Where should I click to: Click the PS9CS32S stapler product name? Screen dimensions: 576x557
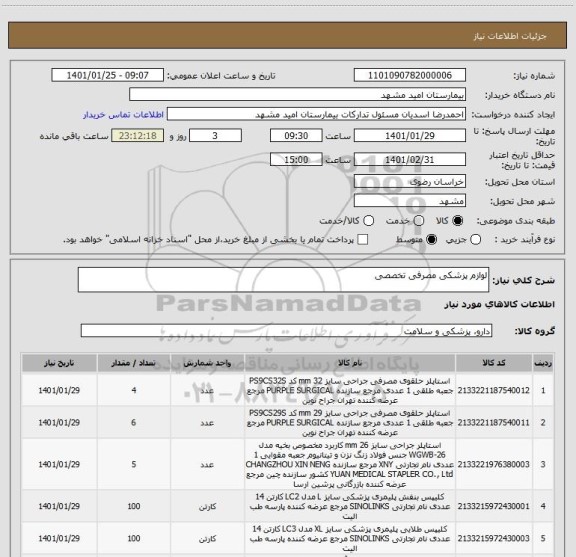[x=350, y=390]
